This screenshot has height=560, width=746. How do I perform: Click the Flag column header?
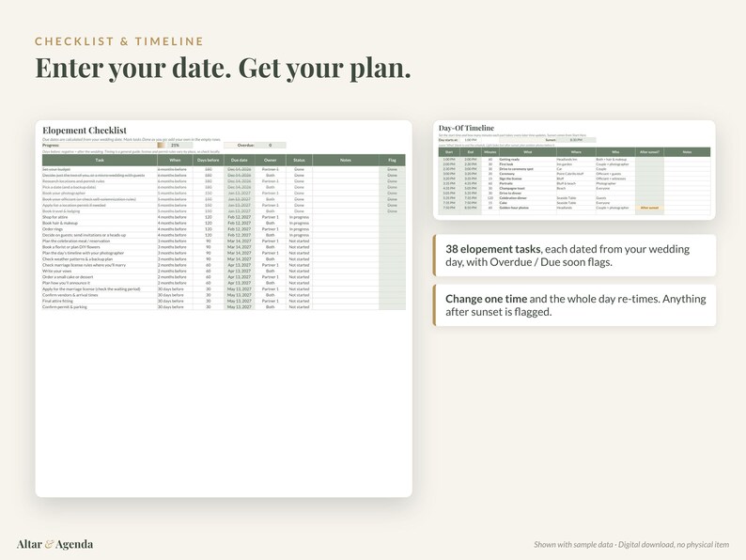[x=392, y=160]
